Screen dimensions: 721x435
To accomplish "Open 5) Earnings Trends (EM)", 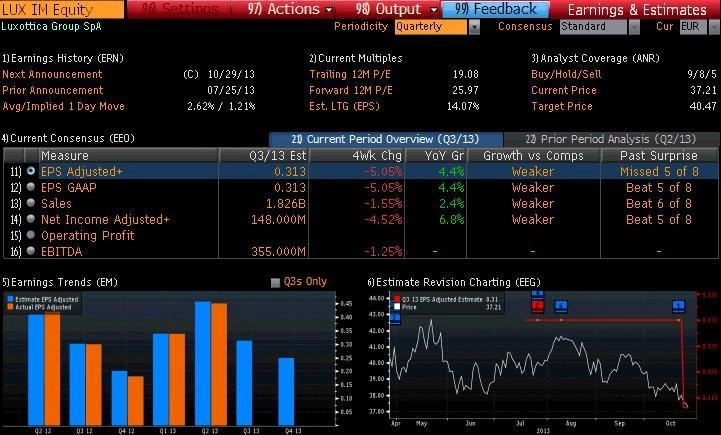I will [60, 282].
